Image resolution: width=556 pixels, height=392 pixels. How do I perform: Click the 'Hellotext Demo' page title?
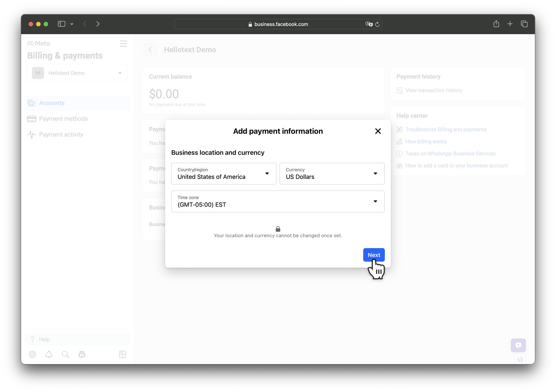click(x=190, y=50)
